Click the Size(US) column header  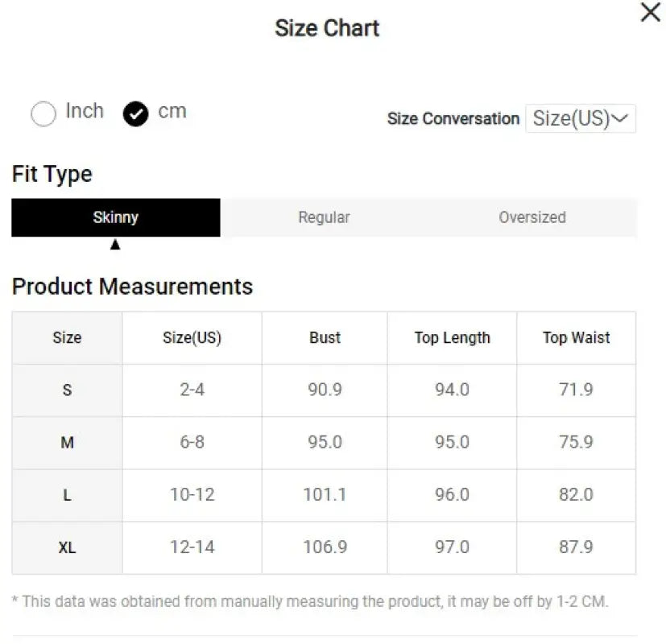pos(192,338)
